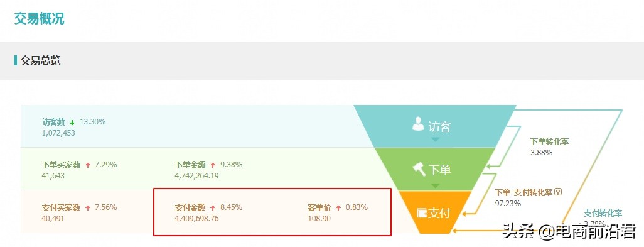The image size is (644, 247).
Task: Click the 下单金额 value 4,742,264.19
Action: tap(196, 176)
